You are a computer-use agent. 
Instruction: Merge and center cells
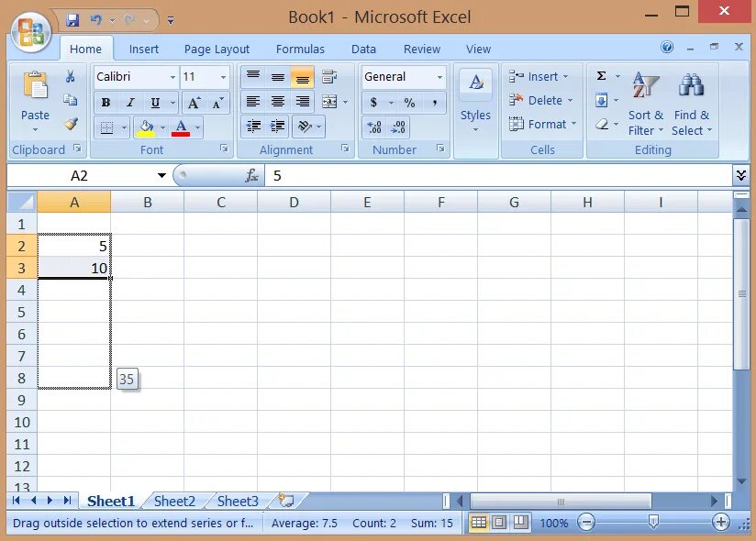(x=329, y=102)
